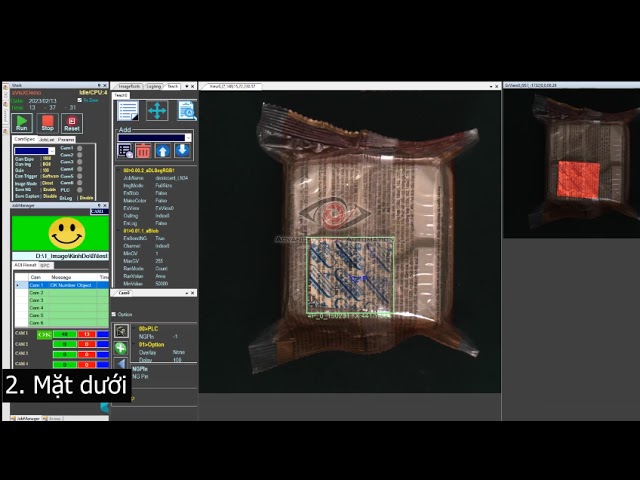Select the four-arrow move tool
This screenshot has height=480, width=640.
(x=157, y=111)
